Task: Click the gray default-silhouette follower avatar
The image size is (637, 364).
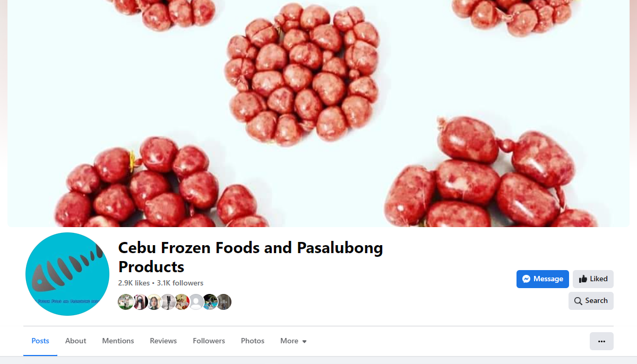Action: pos(196,302)
